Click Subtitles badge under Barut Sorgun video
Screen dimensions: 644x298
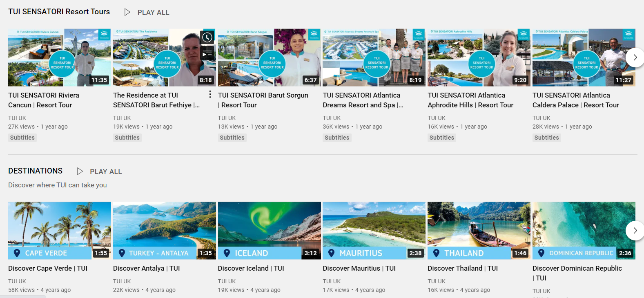pos(232,138)
